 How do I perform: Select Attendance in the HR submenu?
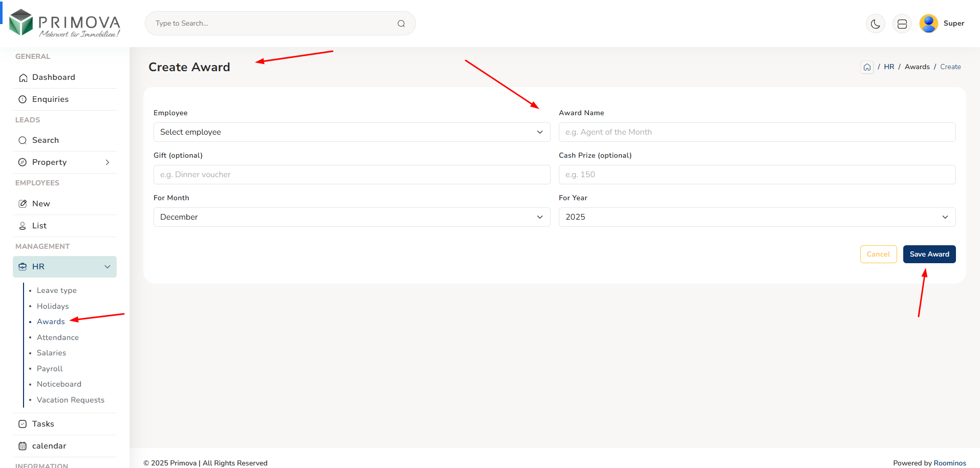[58, 337]
